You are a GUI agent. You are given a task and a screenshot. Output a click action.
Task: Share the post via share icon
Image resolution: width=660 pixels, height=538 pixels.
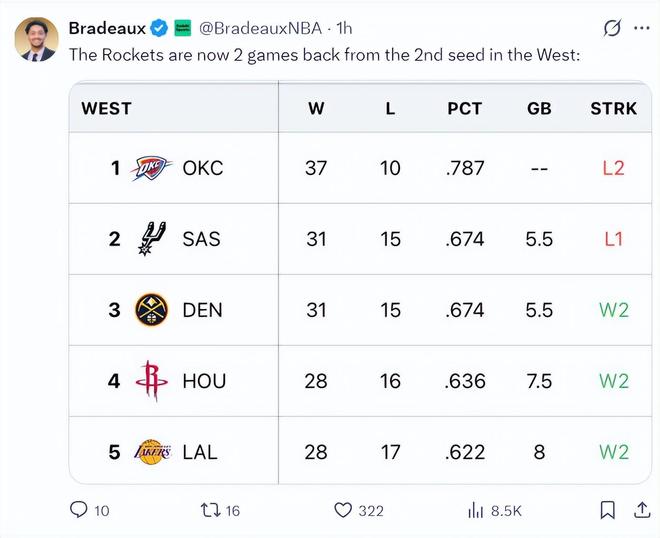tap(641, 510)
